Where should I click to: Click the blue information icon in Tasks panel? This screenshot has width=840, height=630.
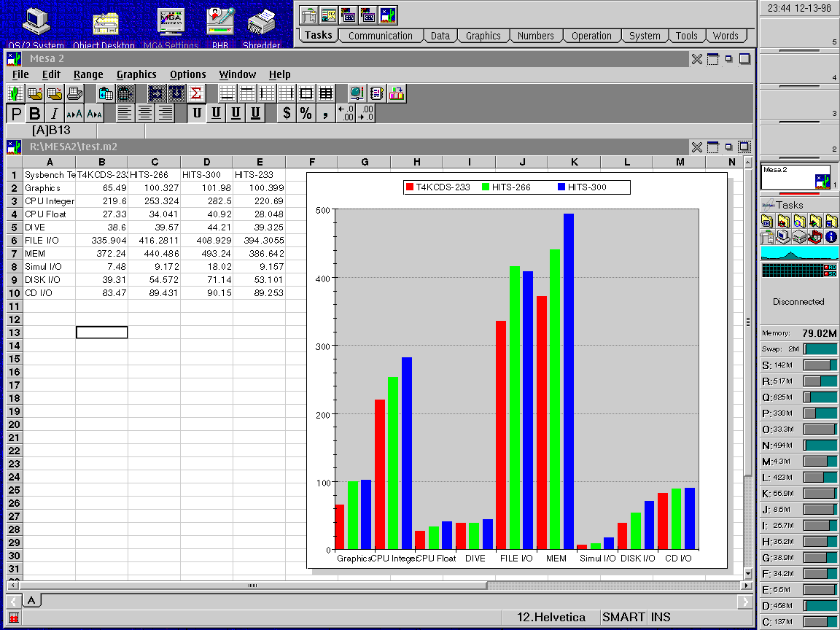click(x=831, y=237)
